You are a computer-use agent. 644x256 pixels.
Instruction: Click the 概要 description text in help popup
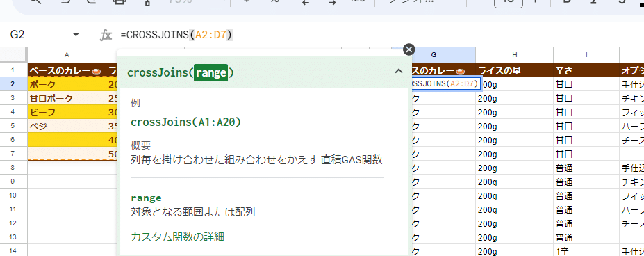pyautogui.click(x=256, y=159)
